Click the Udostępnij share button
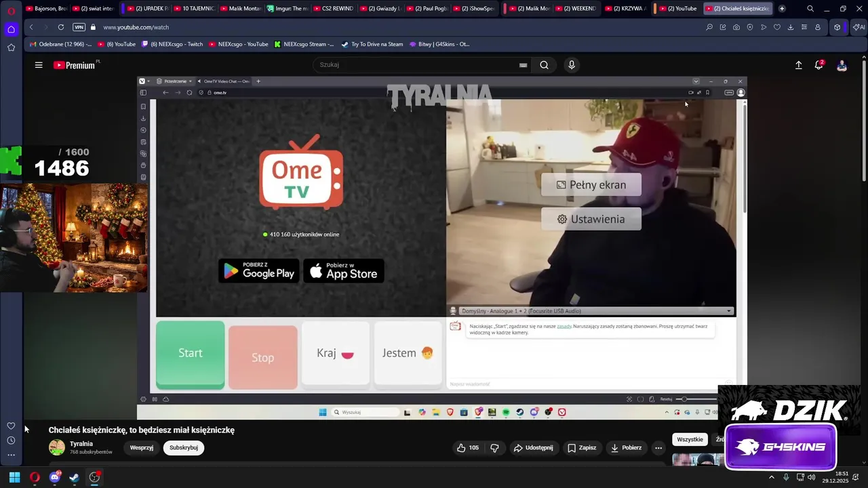The width and height of the screenshot is (868, 488). click(x=533, y=447)
